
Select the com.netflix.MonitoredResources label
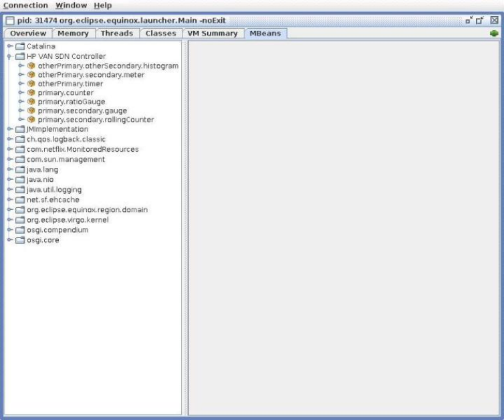tap(83, 150)
